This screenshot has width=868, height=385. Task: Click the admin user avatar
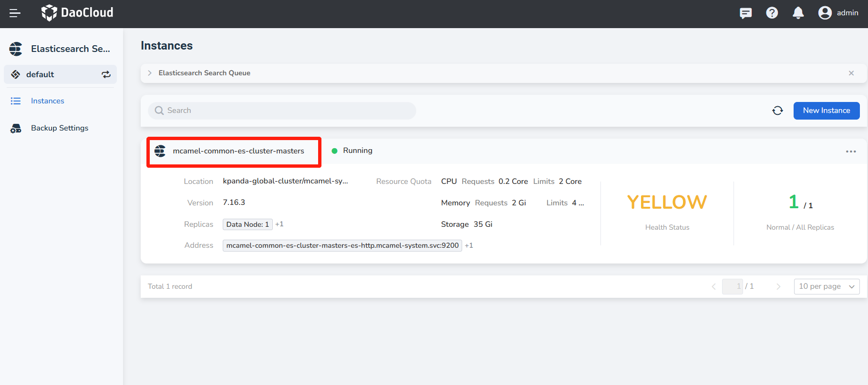[825, 13]
